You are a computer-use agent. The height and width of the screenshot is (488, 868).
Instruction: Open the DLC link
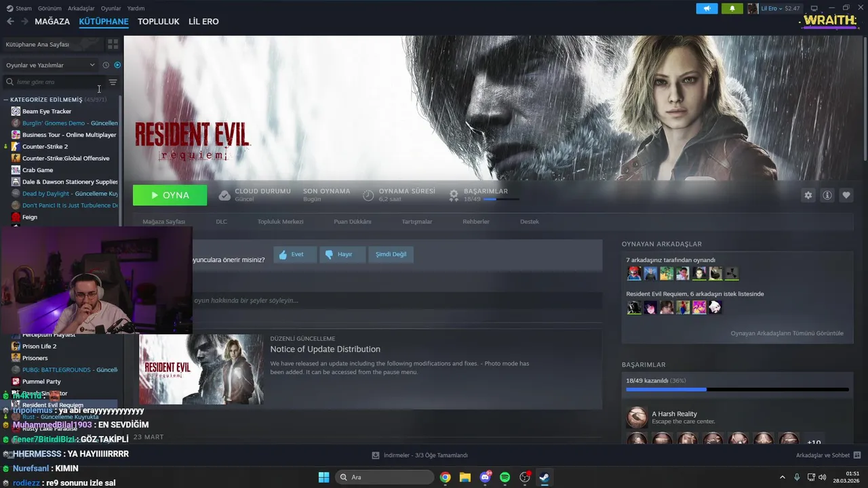pyautogui.click(x=222, y=222)
